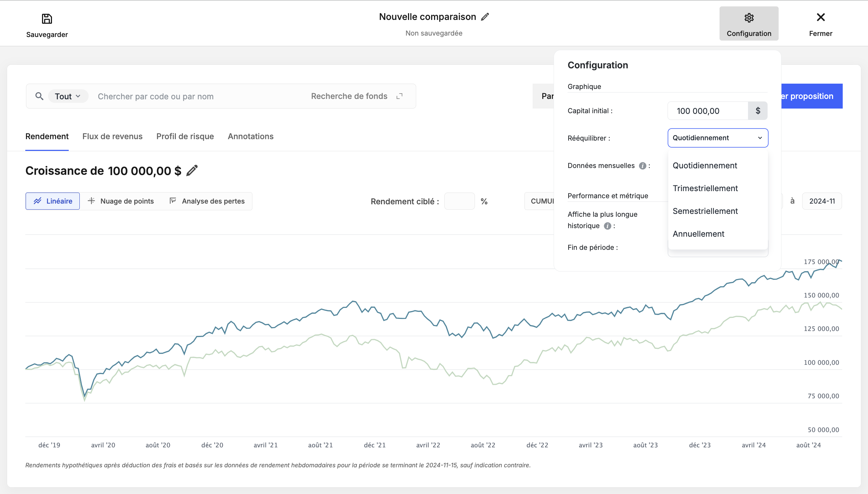Click the Sauvegarder floppy disk icon
The width and height of the screenshot is (868, 494).
point(47,19)
